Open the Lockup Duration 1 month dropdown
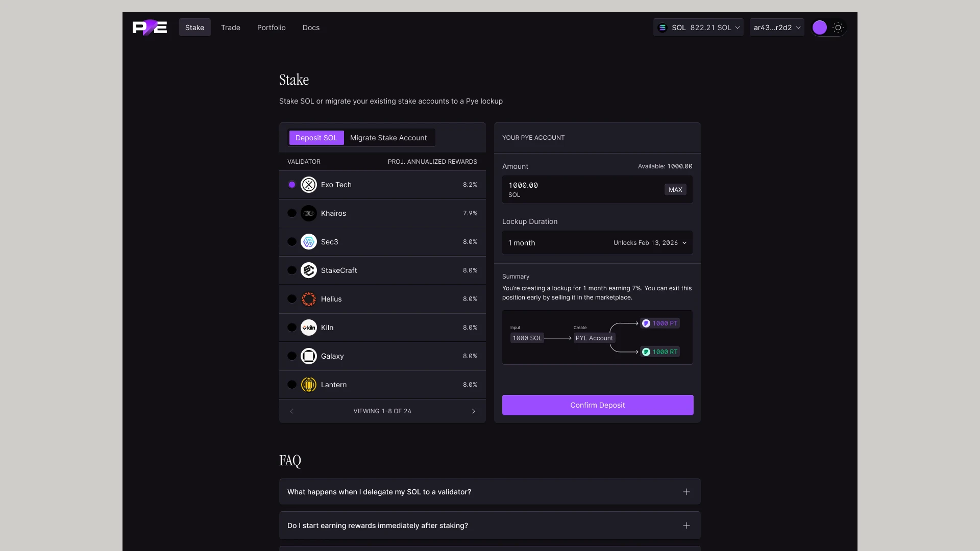The width and height of the screenshot is (980, 551). click(x=597, y=243)
